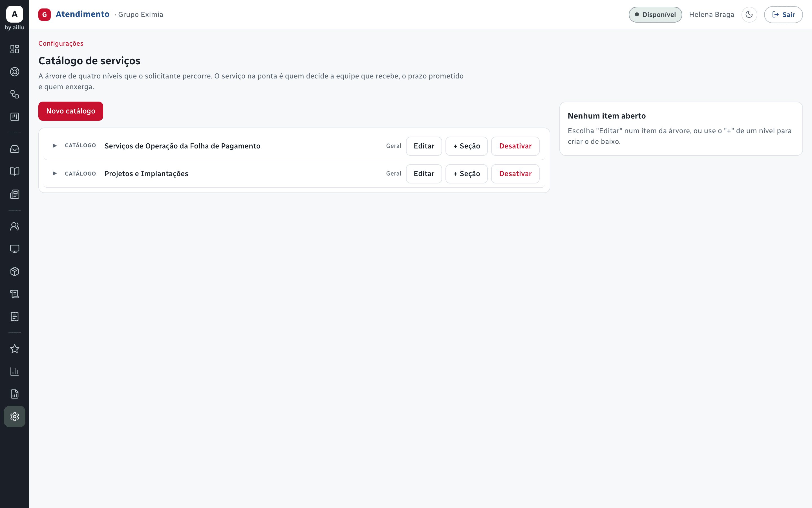The height and width of the screenshot is (508, 812).
Task: Open the users people icon in sidebar
Action: [14, 226]
